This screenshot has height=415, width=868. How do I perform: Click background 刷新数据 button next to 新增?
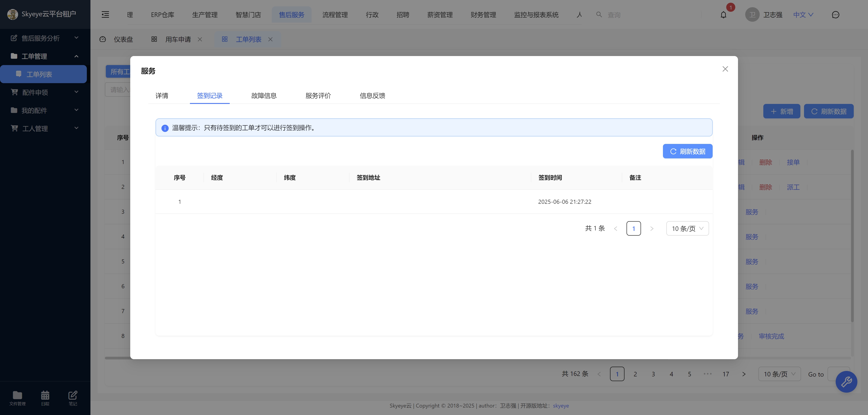pos(829,111)
